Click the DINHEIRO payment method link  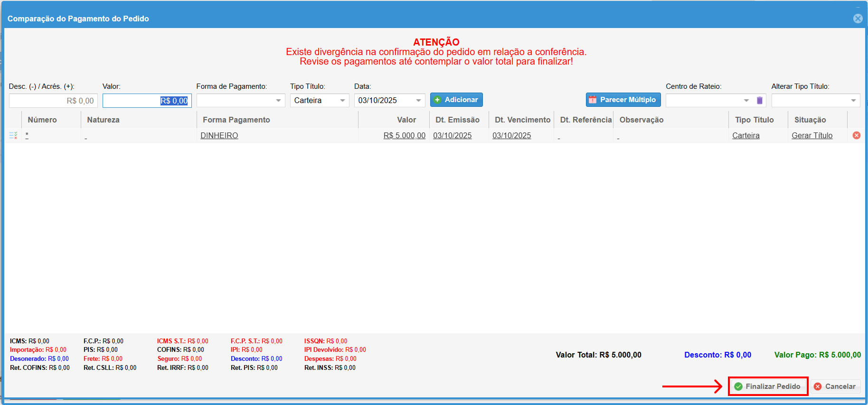point(219,135)
